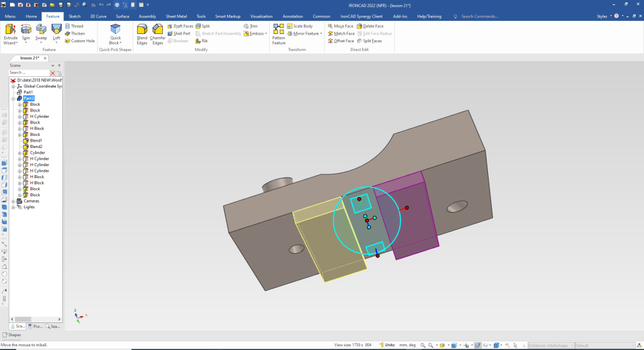
Task: Open the Mirror Feature dropdown
Action: (321, 33)
